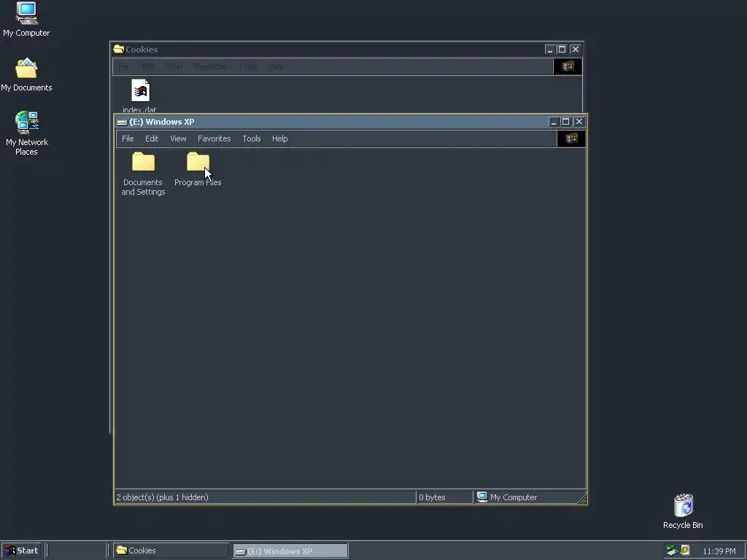Click the resize grip of Windows XP window
The height and width of the screenshot is (560, 747).
coord(581,499)
